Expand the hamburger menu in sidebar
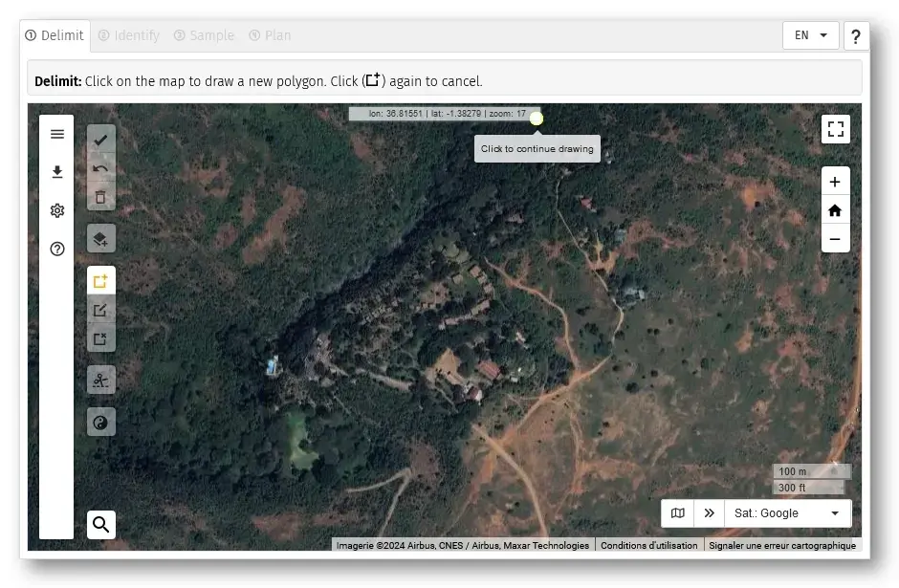Viewport: 899px width, 588px height. [57, 134]
